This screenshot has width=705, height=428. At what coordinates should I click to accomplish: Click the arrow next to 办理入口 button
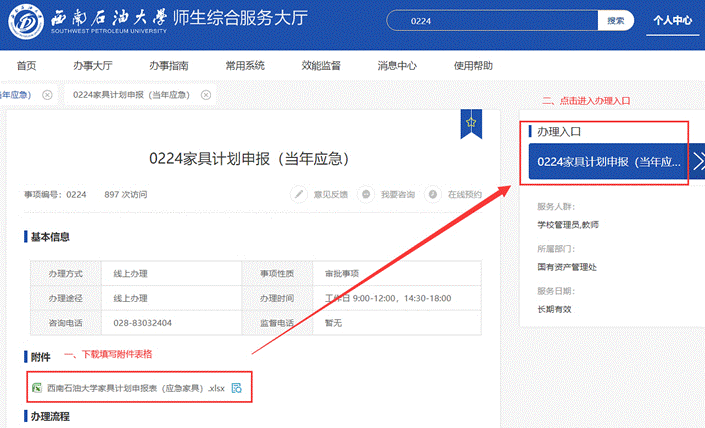(x=698, y=161)
